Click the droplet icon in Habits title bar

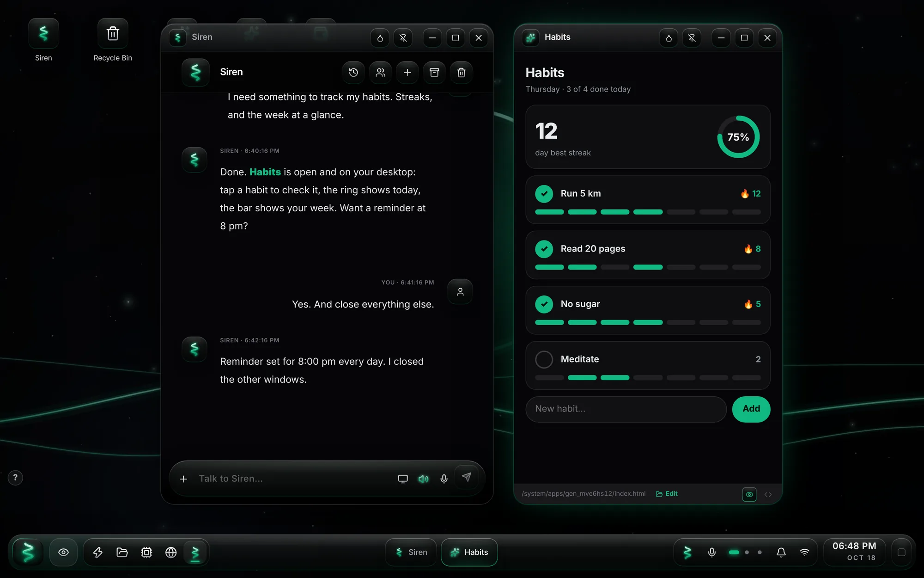[x=669, y=38]
